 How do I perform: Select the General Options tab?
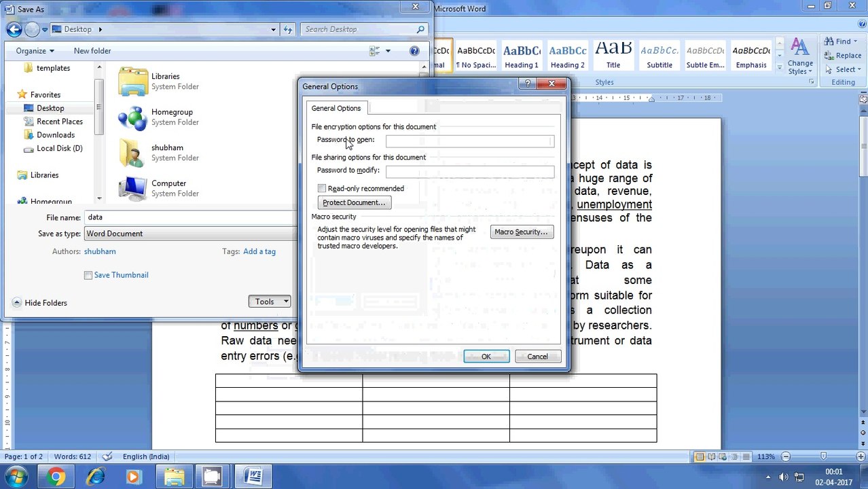click(x=336, y=108)
